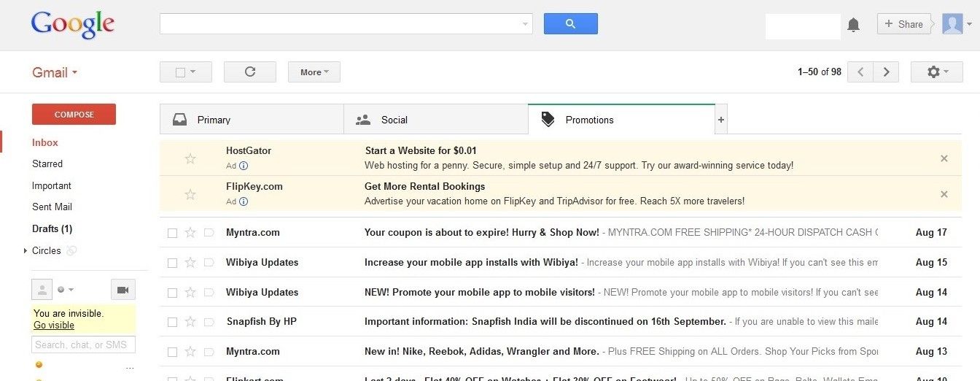Mark Wibiya Aug 15 email as important

tap(209, 263)
